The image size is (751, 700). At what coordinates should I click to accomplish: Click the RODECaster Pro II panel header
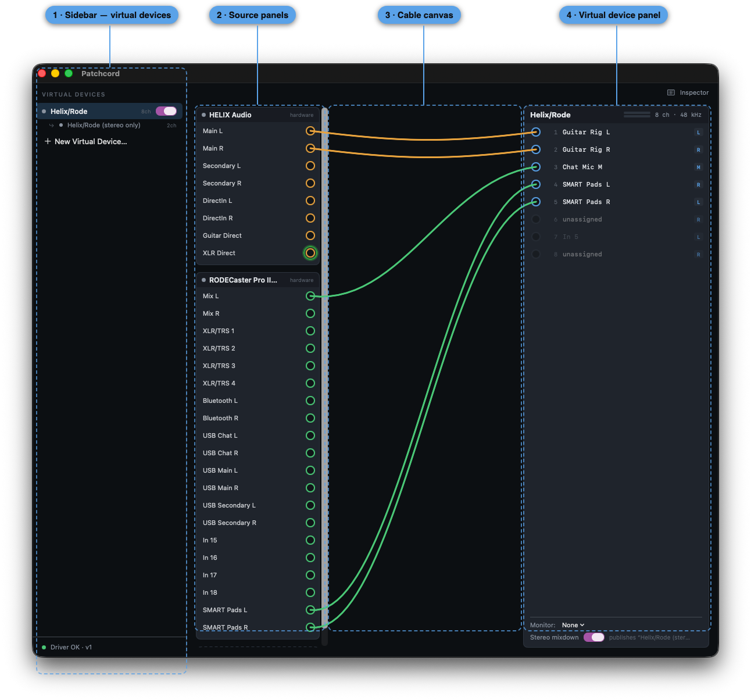pos(258,280)
